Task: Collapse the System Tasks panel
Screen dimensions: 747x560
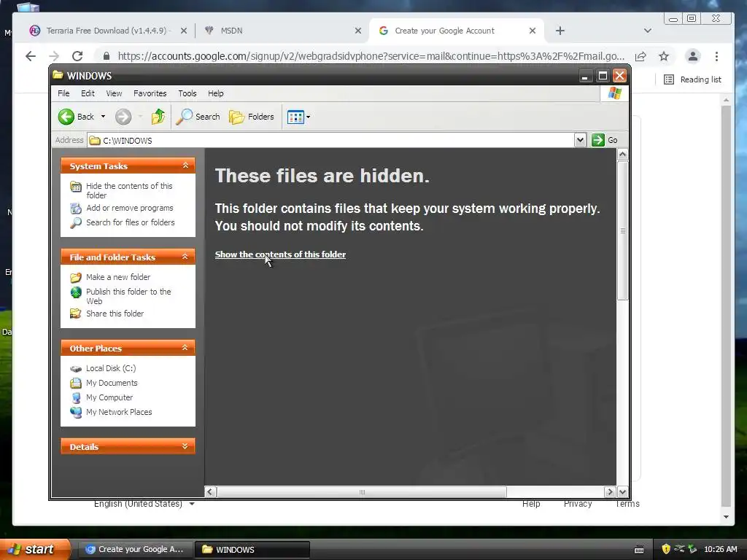Action: pyautogui.click(x=185, y=166)
